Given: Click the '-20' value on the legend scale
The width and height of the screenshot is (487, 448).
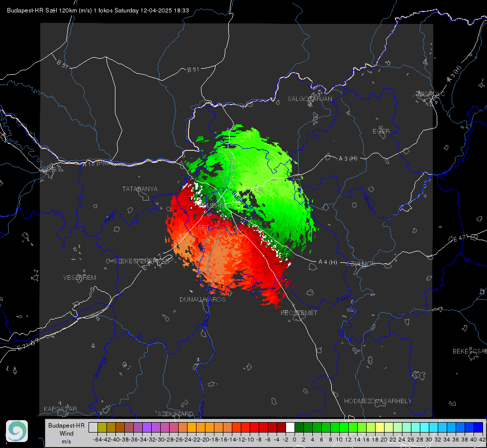Looking at the screenshot, I should (x=205, y=440).
